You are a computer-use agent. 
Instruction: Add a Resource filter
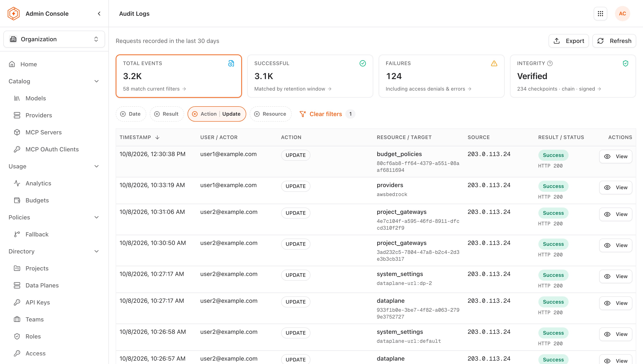click(x=270, y=114)
